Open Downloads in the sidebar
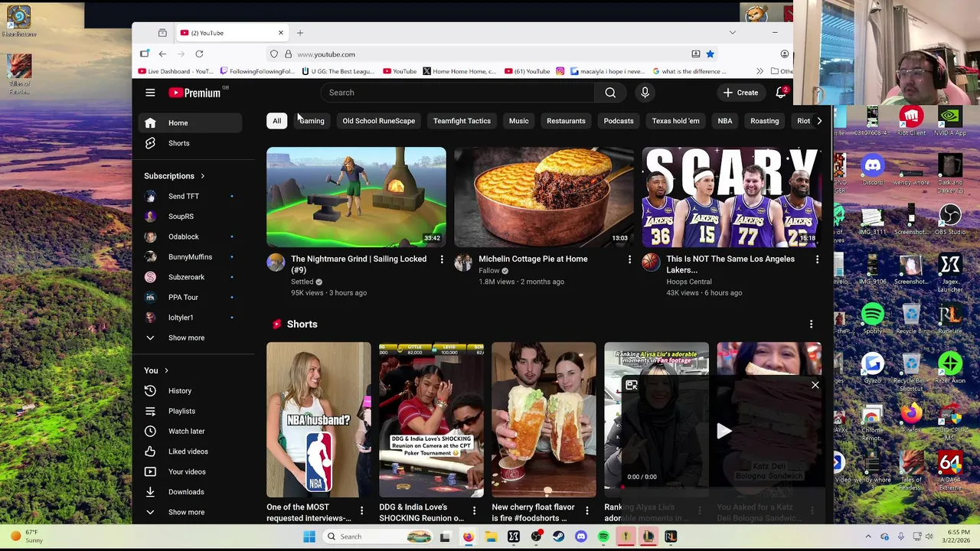This screenshot has width=980, height=551. tap(191, 492)
